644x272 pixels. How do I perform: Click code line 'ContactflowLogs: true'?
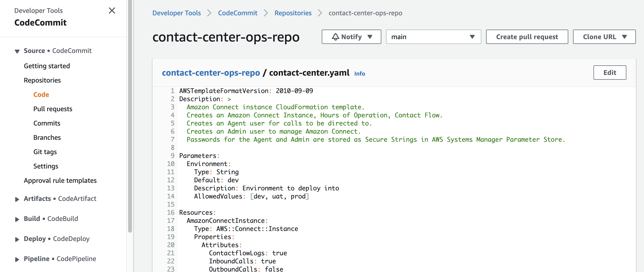tap(248, 253)
